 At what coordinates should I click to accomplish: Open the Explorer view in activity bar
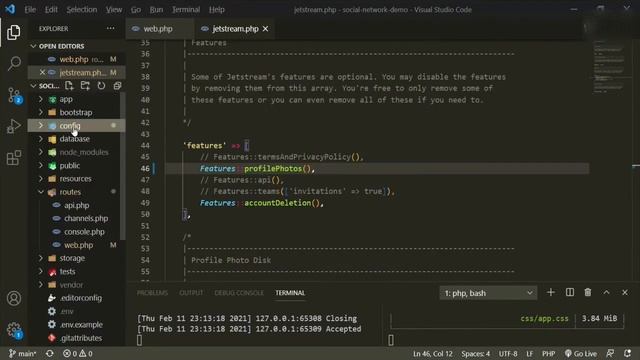[x=13, y=32]
